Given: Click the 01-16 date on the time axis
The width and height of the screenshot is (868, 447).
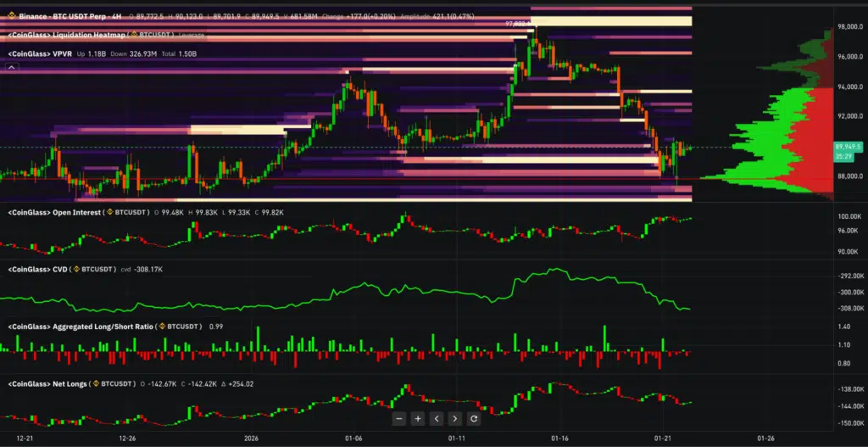Looking at the screenshot, I should (x=560, y=439).
